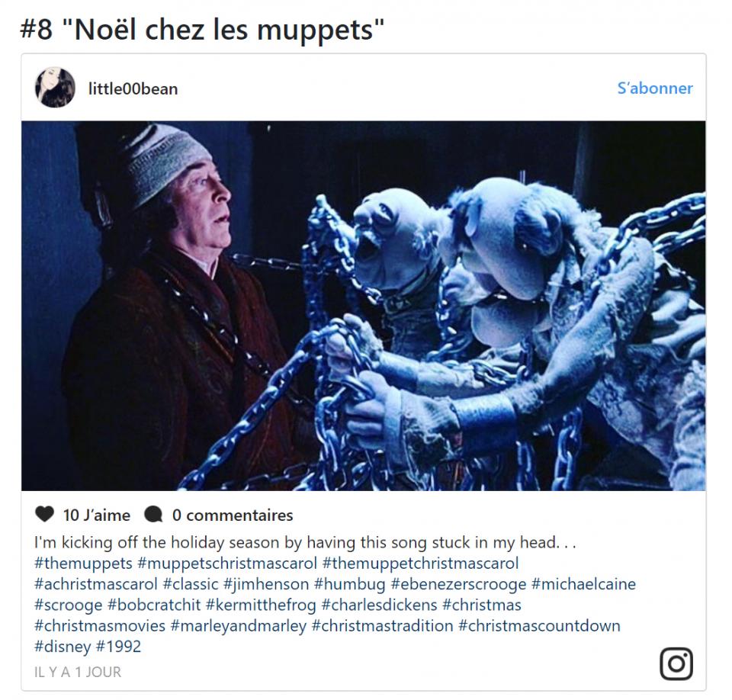Select the #michaelcaine hashtag
The width and height of the screenshot is (732, 700).
pyautogui.click(x=583, y=584)
